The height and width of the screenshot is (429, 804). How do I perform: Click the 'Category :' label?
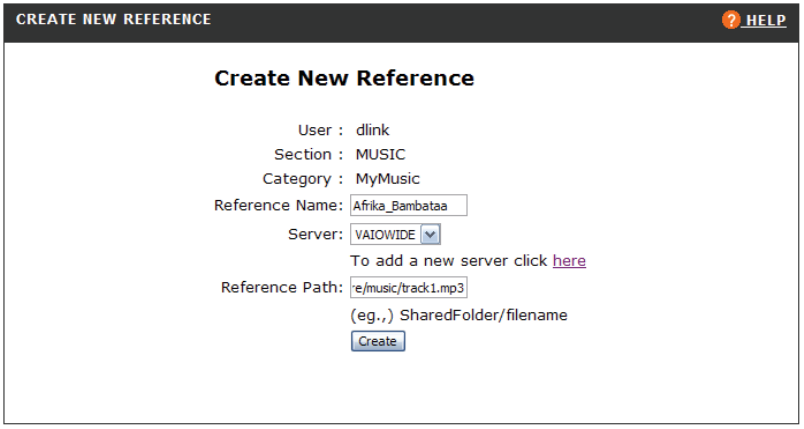click(303, 179)
